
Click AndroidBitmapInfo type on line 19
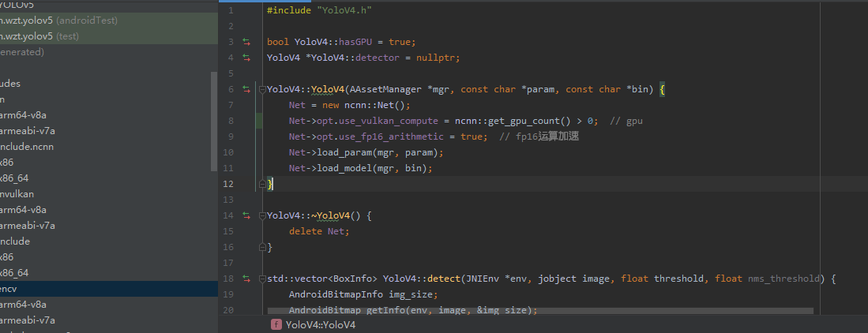336,294
